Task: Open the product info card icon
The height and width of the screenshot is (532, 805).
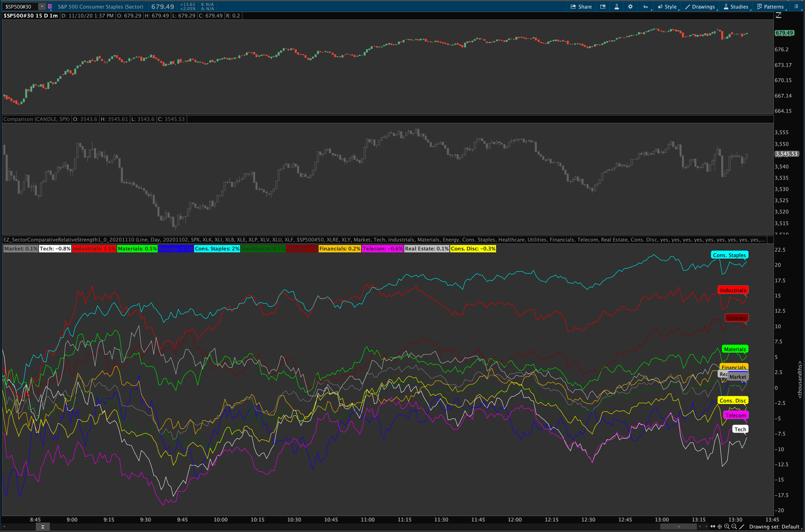Action: [x=603, y=6]
